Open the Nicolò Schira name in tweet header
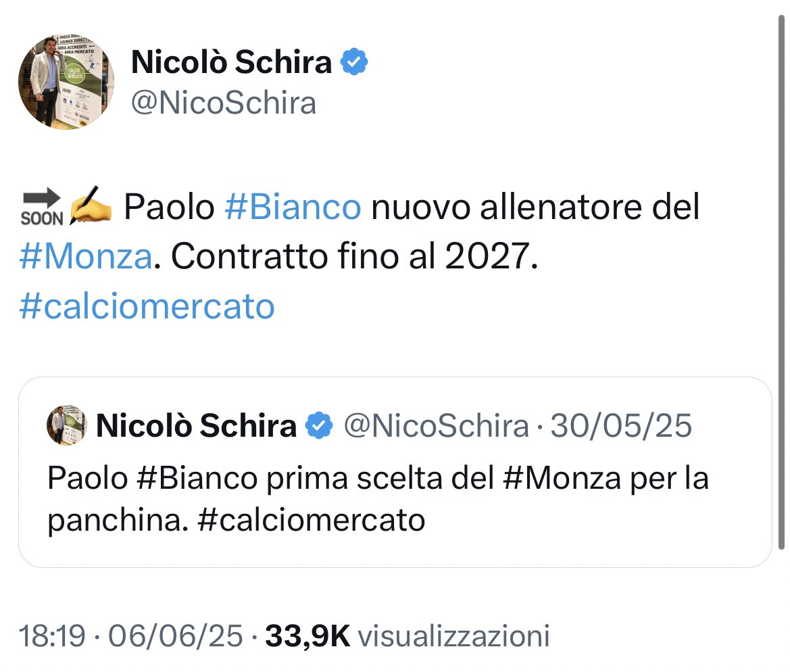 [x=231, y=62]
